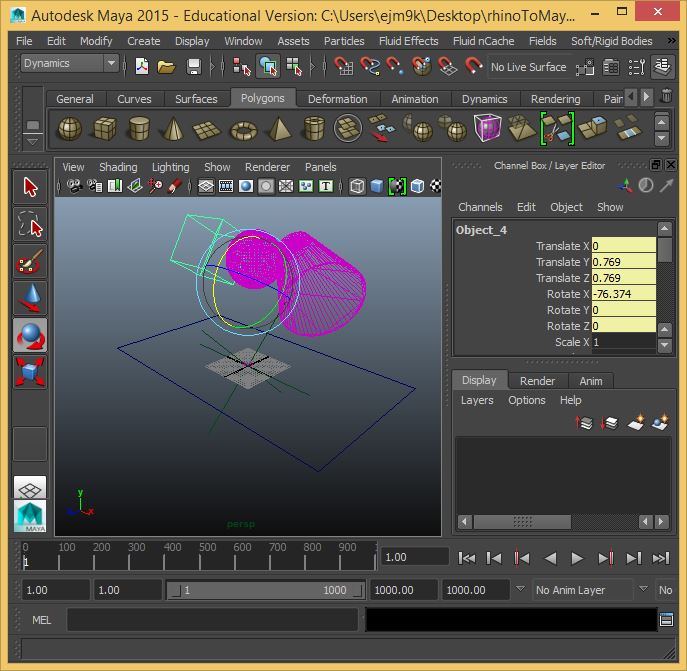Open No Anim Layer dropdown arrow

[643, 589]
